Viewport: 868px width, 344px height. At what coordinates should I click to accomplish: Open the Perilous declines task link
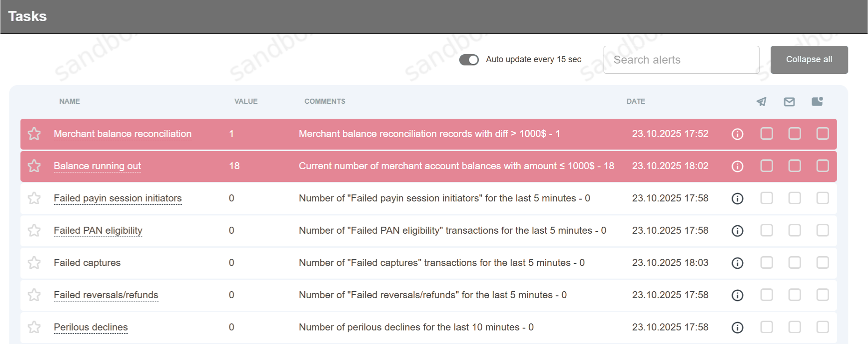point(91,327)
